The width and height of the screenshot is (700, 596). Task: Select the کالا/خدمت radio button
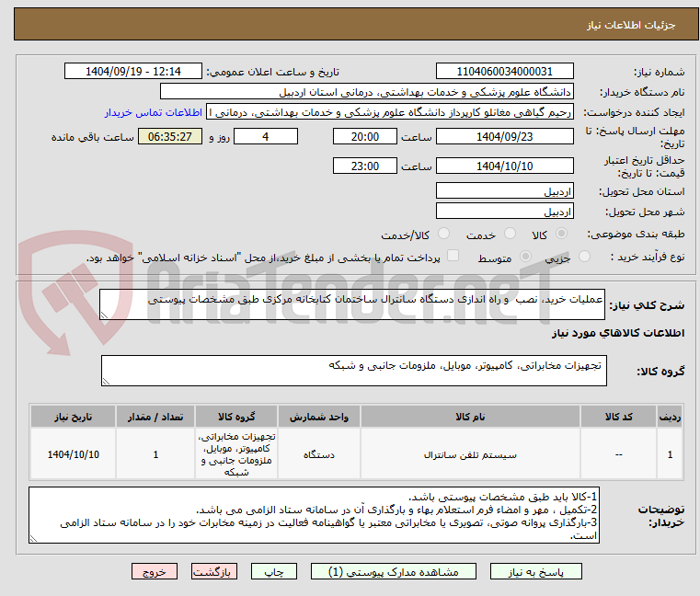(x=443, y=234)
